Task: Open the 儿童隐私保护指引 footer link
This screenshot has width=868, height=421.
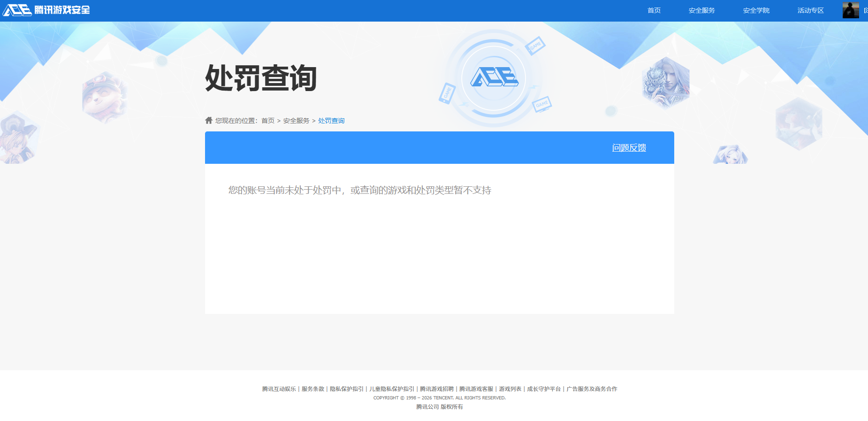Action: [x=392, y=389]
